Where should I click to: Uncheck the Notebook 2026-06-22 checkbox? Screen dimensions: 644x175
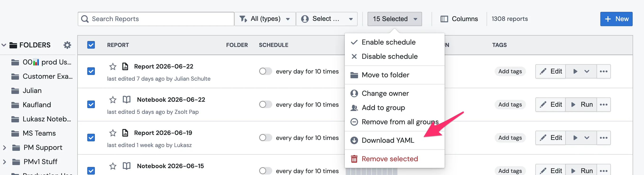pos(91,105)
